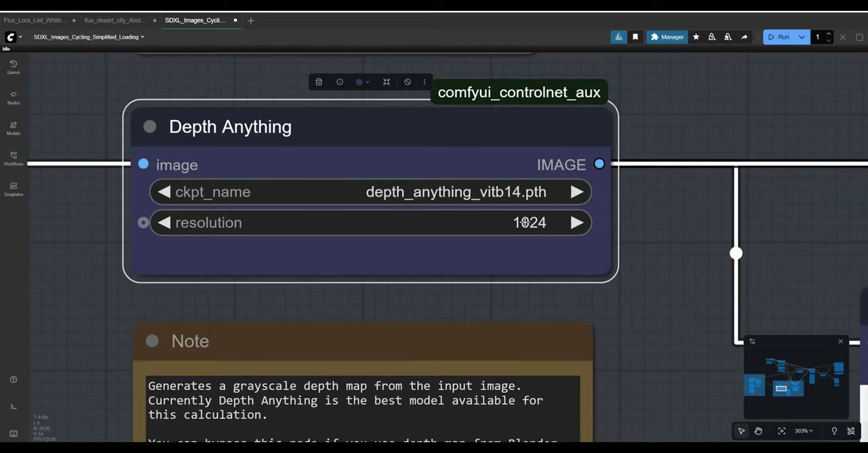Expand the Run button options dropdown
The height and width of the screenshot is (453, 868).
802,37
